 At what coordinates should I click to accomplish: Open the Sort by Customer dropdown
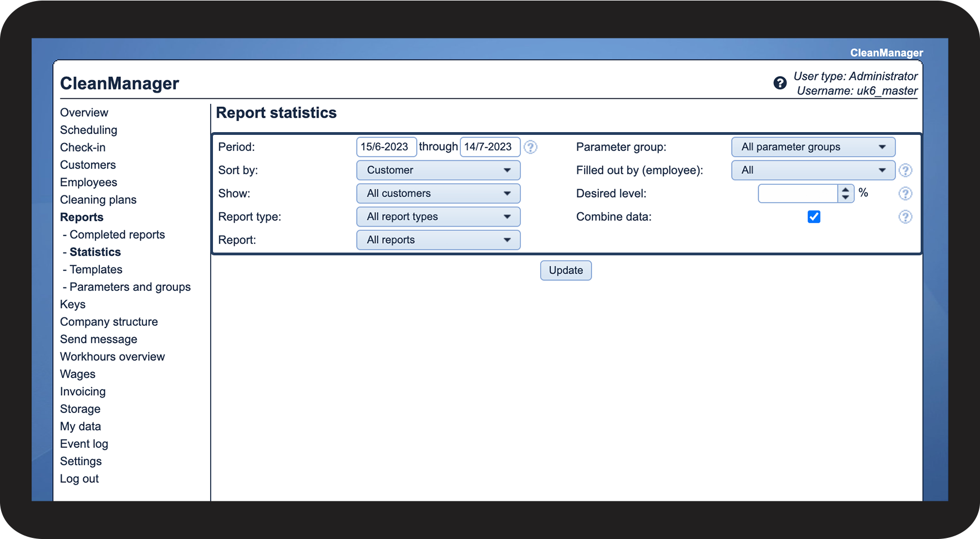coord(438,170)
